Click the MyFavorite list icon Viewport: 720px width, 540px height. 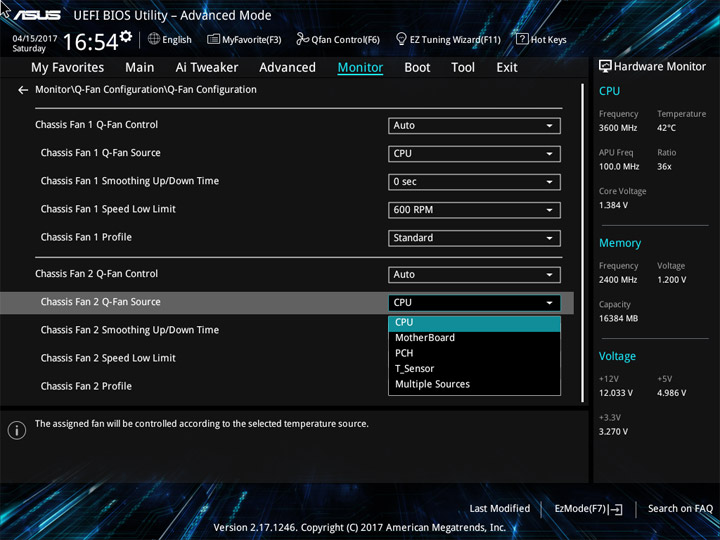pyautogui.click(x=213, y=39)
